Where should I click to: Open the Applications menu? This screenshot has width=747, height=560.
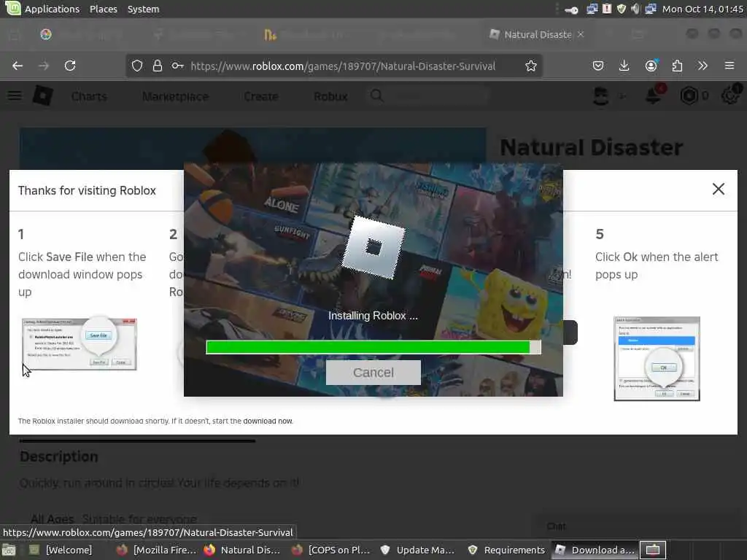point(52,9)
